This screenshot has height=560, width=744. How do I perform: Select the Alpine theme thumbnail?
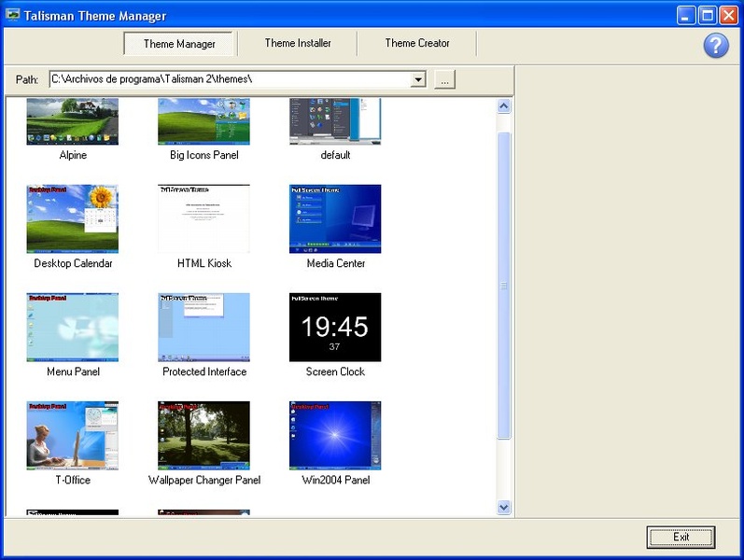pos(73,122)
